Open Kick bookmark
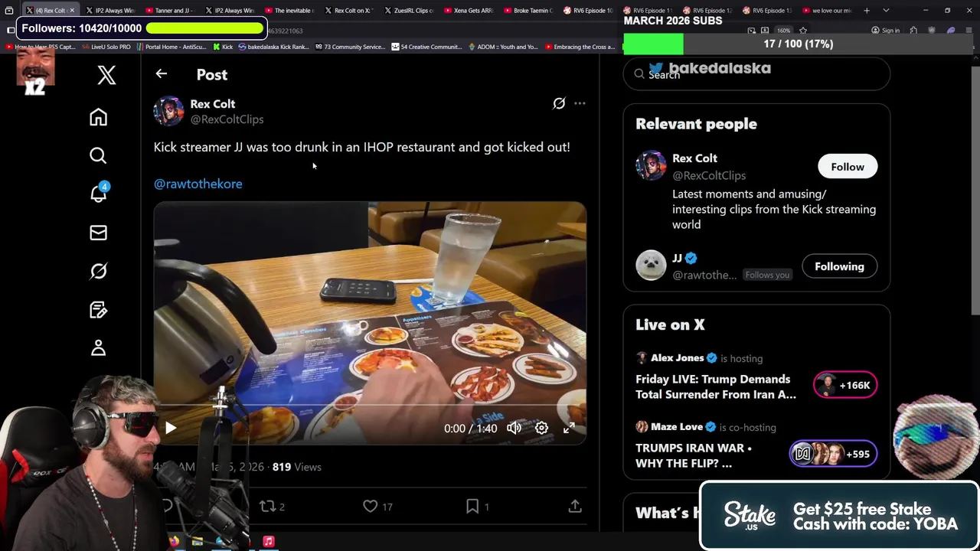Screen dimensions: 980x551 (x=223, y=47)
